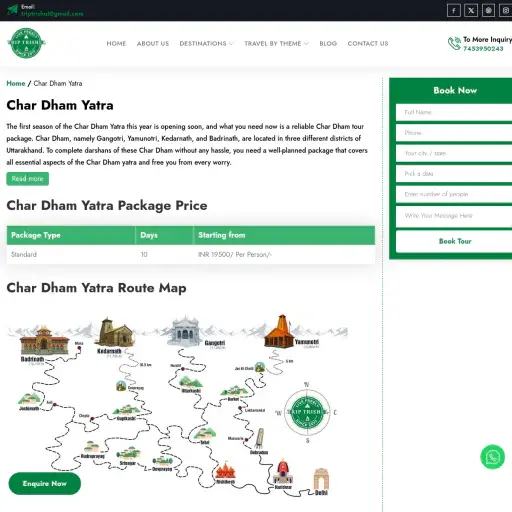512x512 pixels.
Task: Click the paper plane email icon
Action: (x=12, y=10)
